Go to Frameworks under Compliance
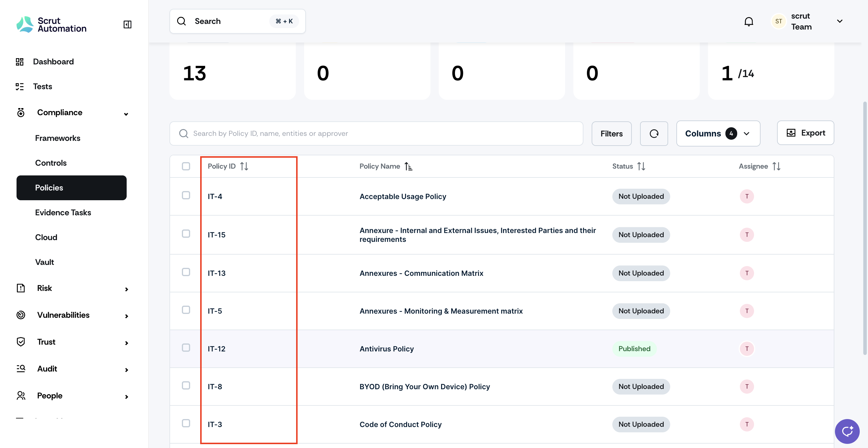Image resolution: width=868 pixels, height=448 pixels. (x=58, y=138)
